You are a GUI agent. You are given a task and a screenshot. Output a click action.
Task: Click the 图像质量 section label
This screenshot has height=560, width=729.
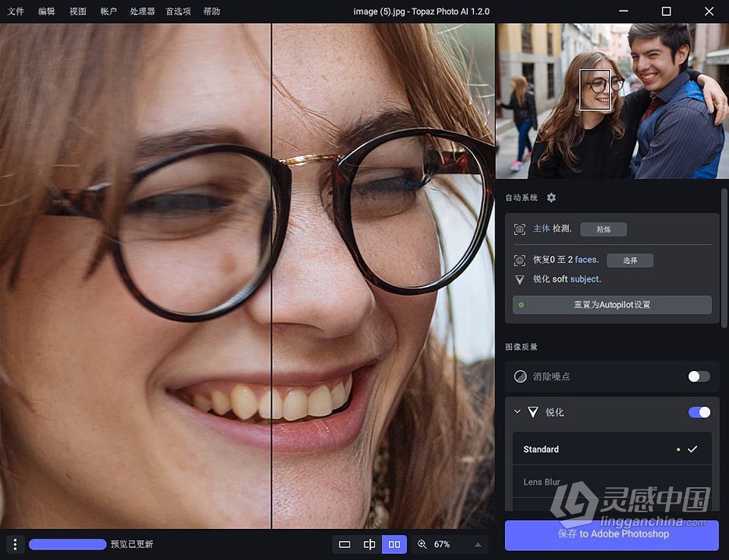click(521, 347)
